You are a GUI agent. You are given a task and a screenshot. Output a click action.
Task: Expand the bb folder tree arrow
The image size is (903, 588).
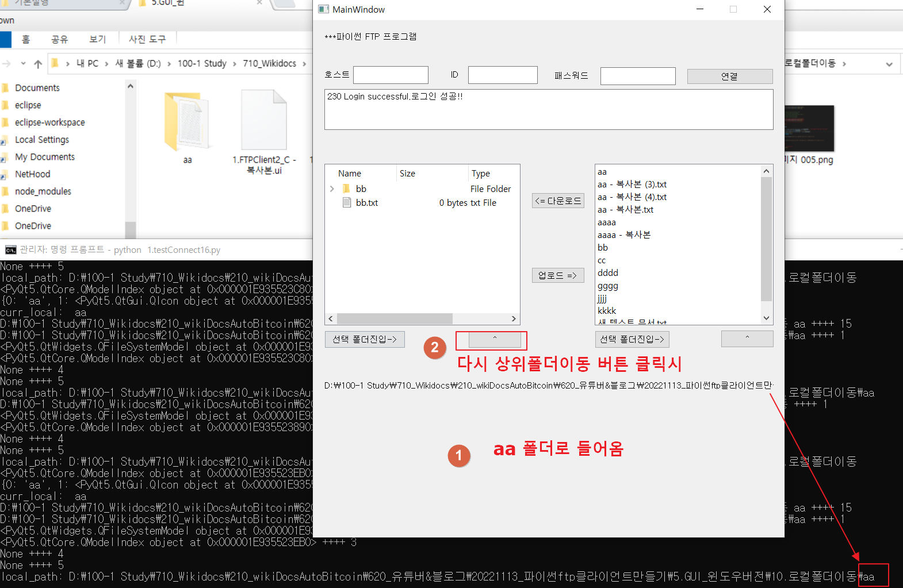[332, 189]
